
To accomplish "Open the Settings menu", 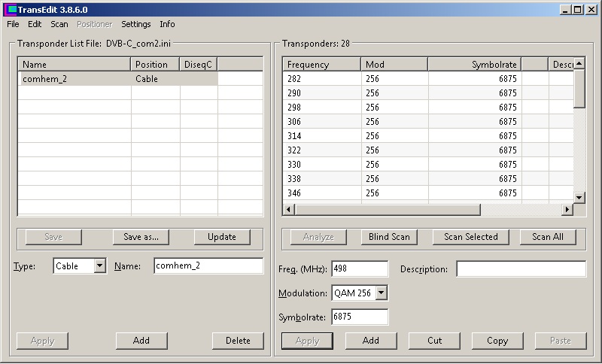I will pos(135,24).
